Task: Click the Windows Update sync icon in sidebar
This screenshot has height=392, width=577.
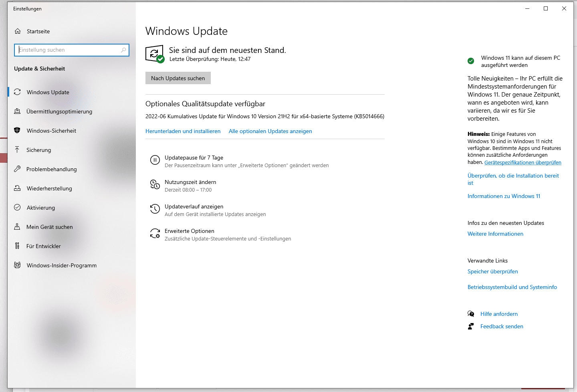Action: (17, 92)
